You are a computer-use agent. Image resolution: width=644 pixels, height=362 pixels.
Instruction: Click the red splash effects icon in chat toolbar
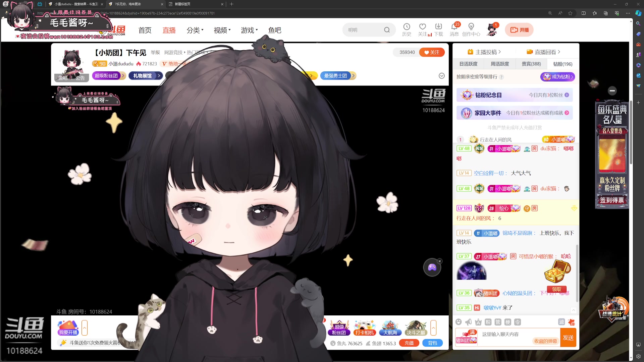(572, 322)
